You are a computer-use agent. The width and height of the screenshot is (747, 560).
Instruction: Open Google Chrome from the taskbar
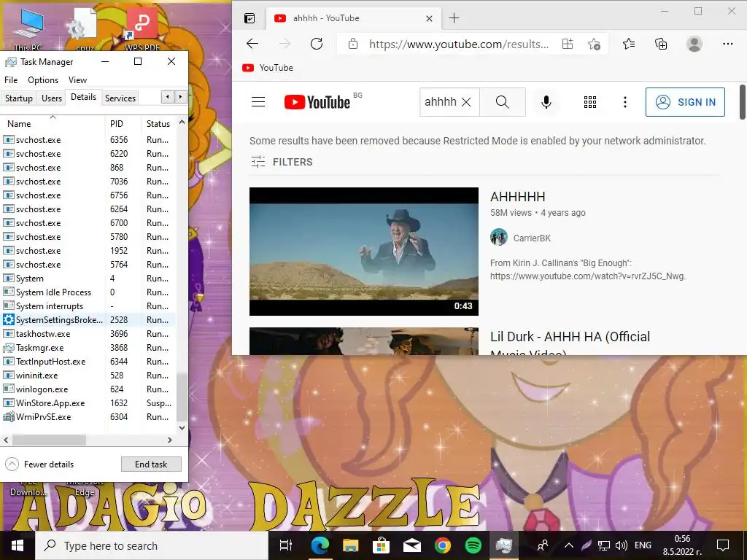click(x=443, y=545)
